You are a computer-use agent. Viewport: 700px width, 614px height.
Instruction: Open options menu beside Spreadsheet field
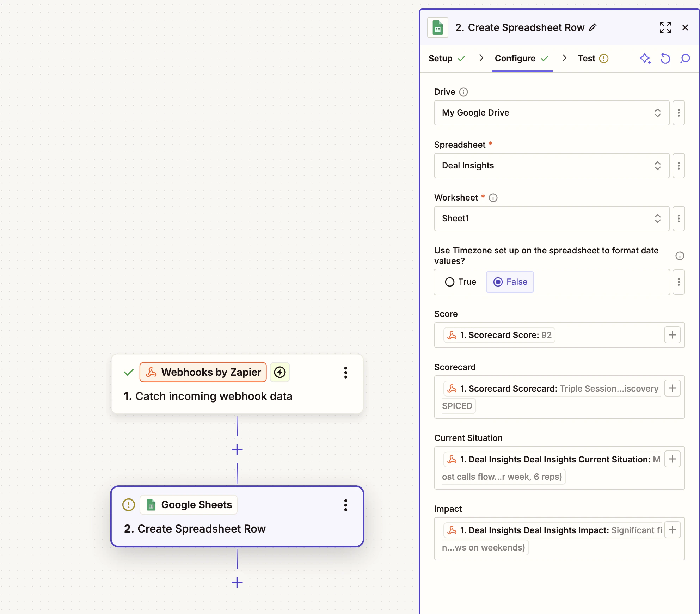point(678,166)
